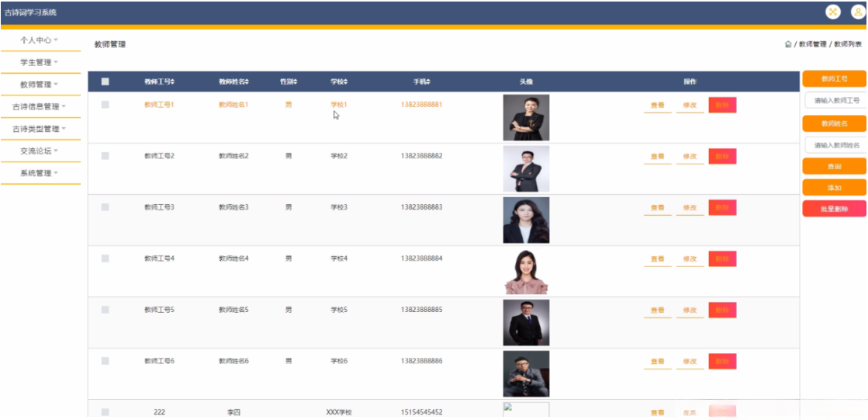Click red 删除 button for 教师姓名1 row
The image size is (868, 420).
[722, 105]
